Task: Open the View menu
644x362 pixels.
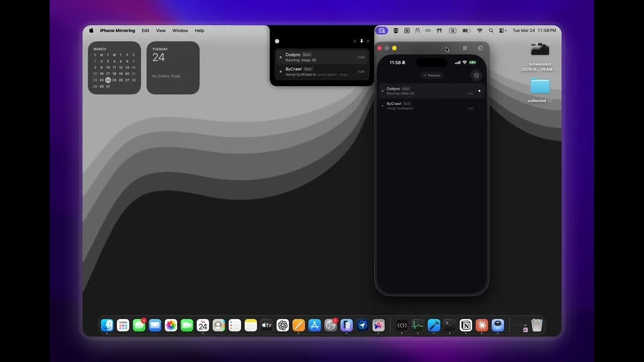Action: [160, 31]
